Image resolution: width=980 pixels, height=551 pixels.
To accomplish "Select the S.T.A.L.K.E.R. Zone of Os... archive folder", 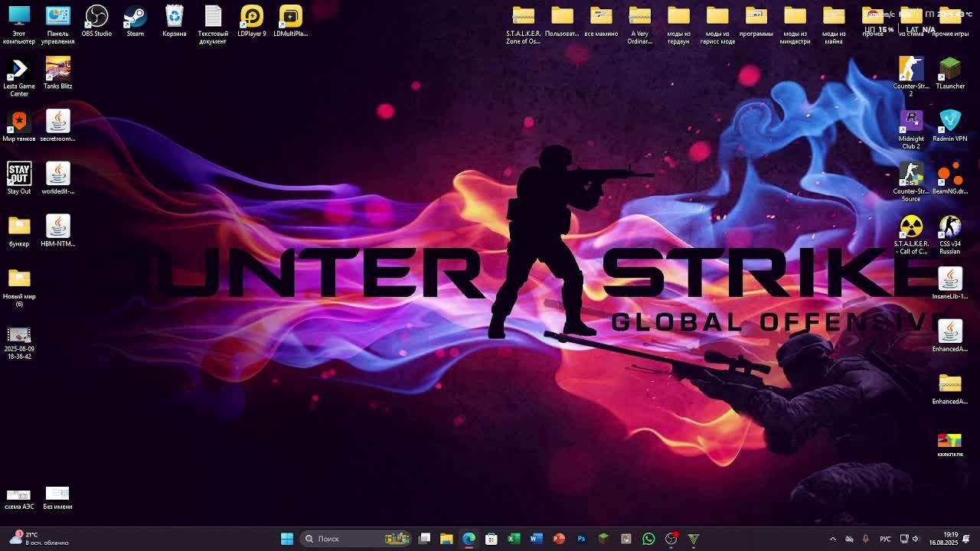I will click(524, 24).
